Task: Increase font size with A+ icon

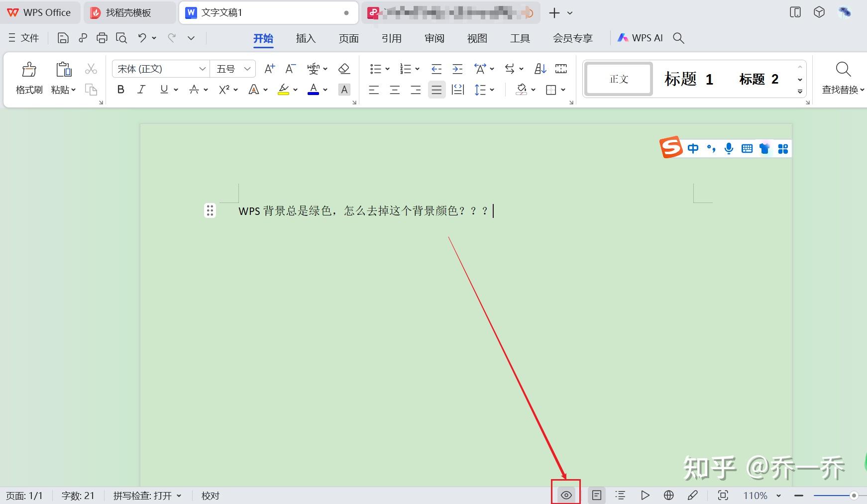Action: point(269,69)
